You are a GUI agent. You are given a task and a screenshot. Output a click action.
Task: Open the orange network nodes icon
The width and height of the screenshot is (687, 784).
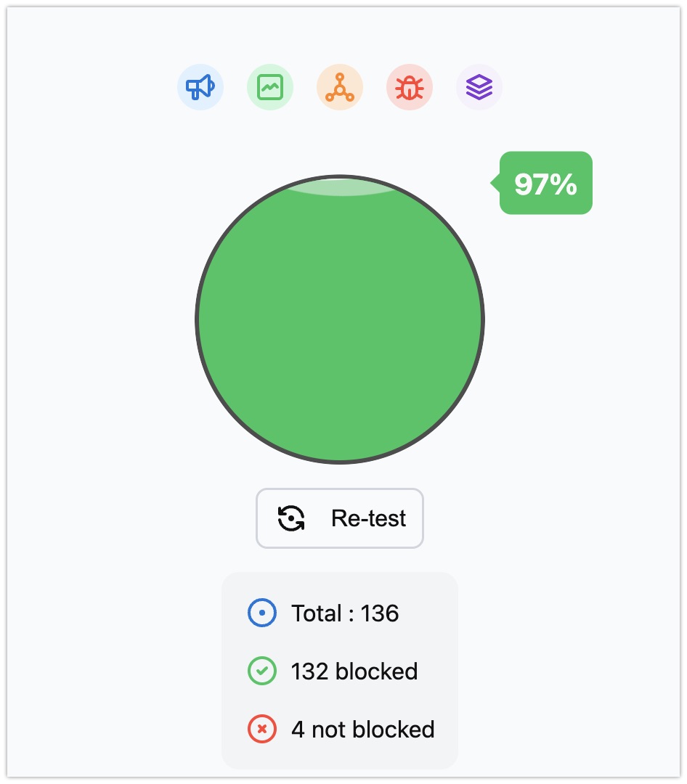point(340,87)
